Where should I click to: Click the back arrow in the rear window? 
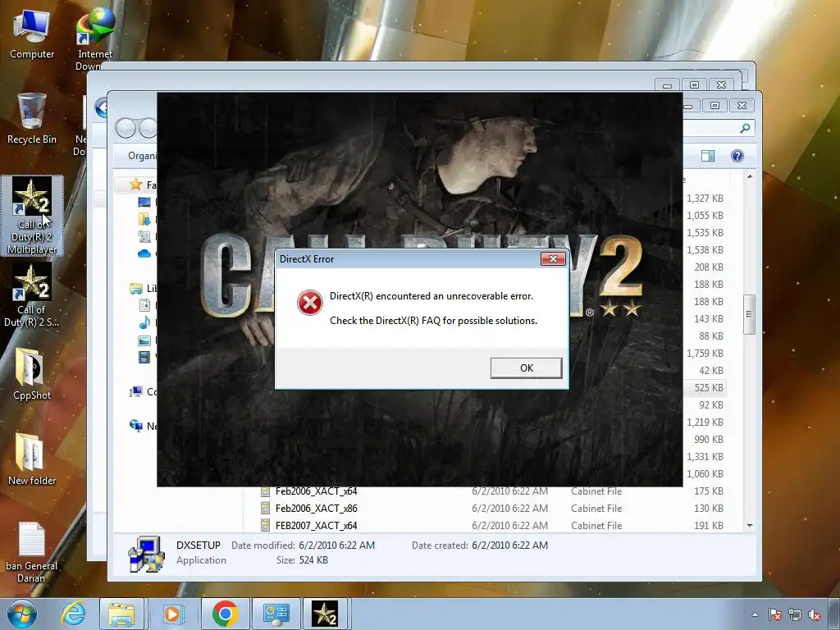102,107
